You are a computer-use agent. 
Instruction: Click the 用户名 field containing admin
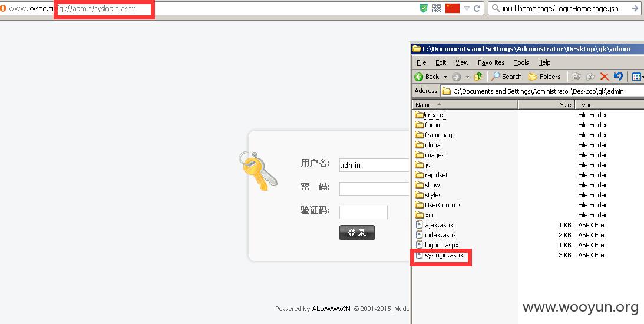(x=375, y=165)
